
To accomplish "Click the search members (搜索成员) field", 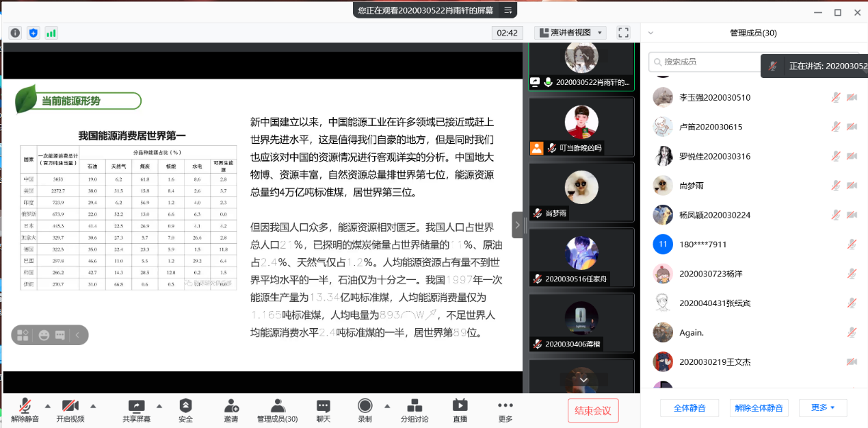I will pyautogui.click(x=705, y=62).
